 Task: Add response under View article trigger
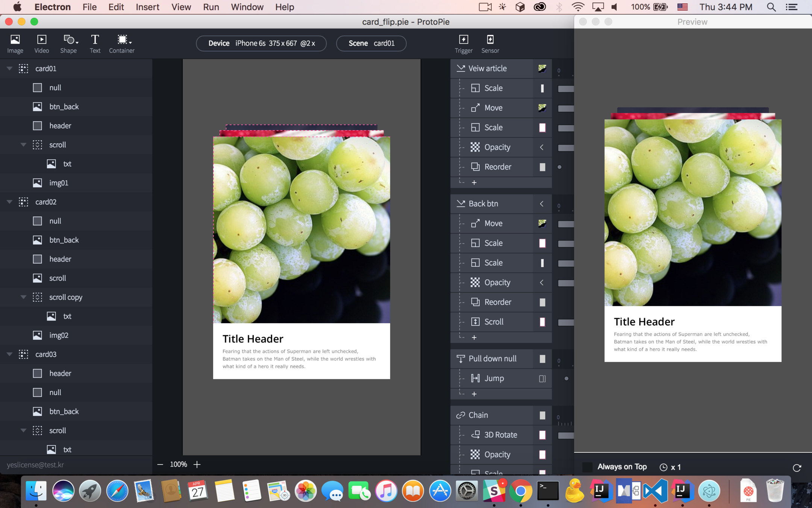(x=474, y=183)
